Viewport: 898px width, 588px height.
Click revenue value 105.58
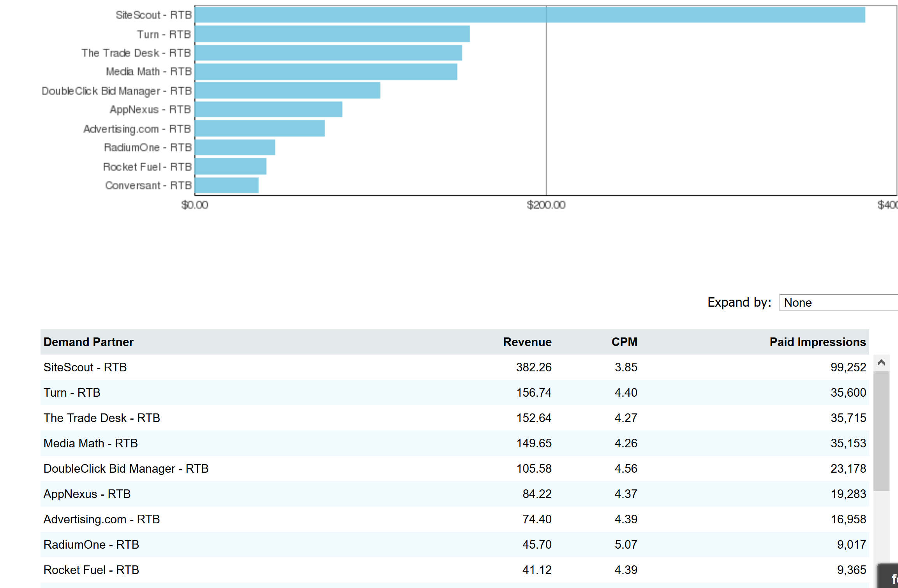click(534, 468)
